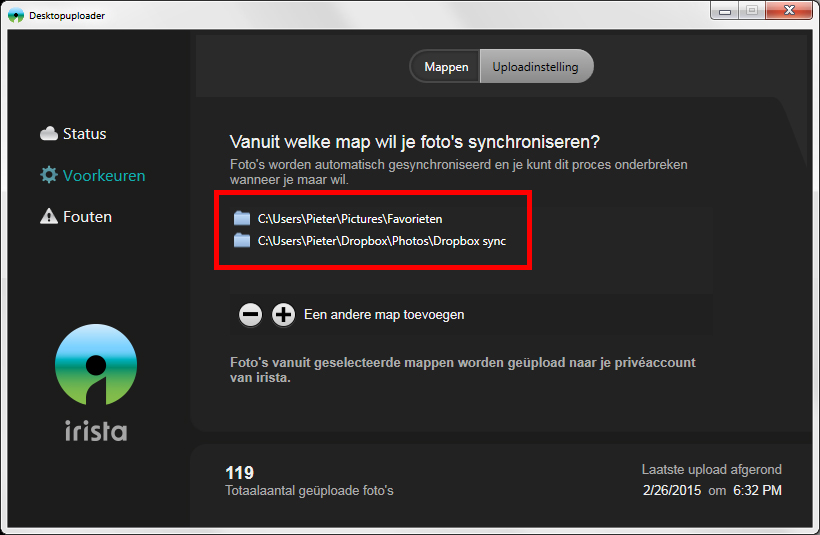Screen dimensions: 820x535
Task: Click the heading 'Vanuit welke map wil je foto's synchroniseren?'
Action: point(415,142)
